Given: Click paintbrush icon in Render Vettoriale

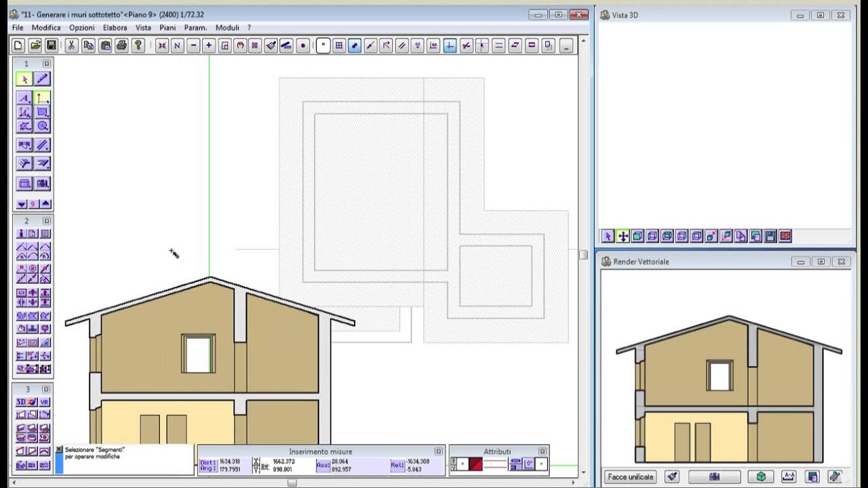Looking at the screenshot, I should pos(672,477).
